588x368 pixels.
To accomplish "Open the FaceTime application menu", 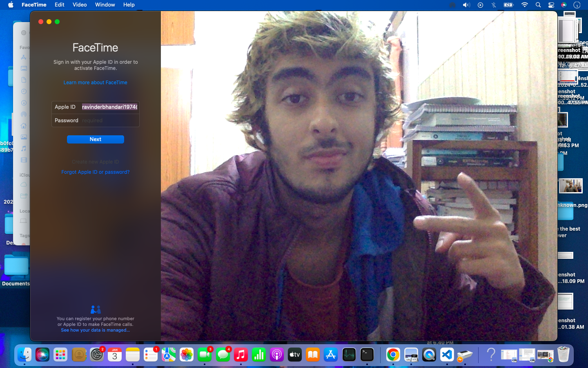I will 34,5.
